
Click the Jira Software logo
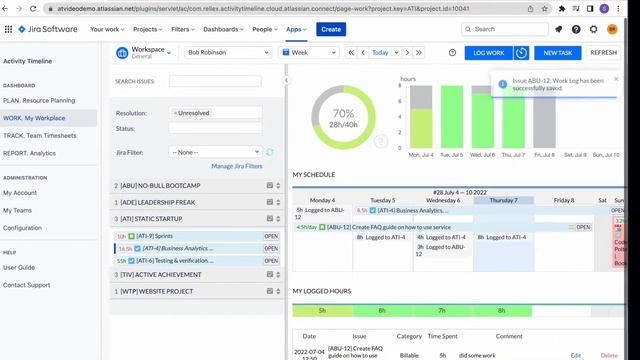pyautogui.click(x=48, y=29)
